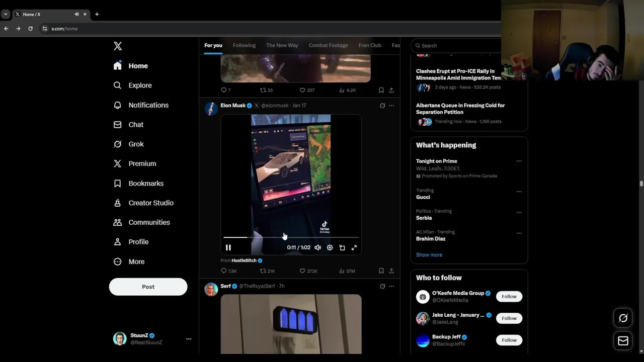Open options for Serbia trend
Viewport: 644px width, 362px height.
[x=519, y=212]
